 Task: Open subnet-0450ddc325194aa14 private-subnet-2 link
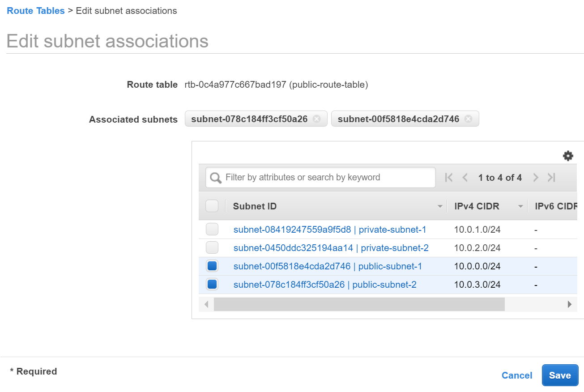point(331,248)
